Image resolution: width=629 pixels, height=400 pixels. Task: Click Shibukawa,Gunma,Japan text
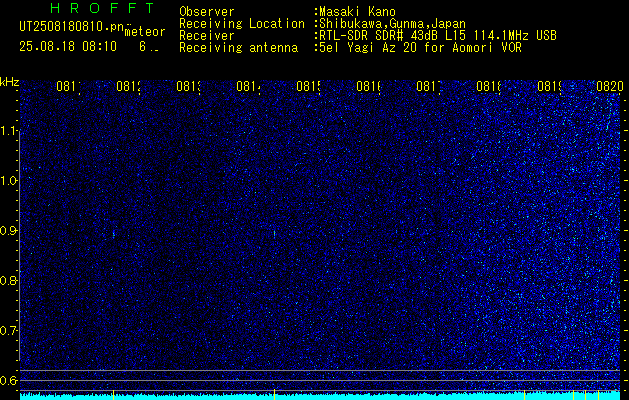392,24
